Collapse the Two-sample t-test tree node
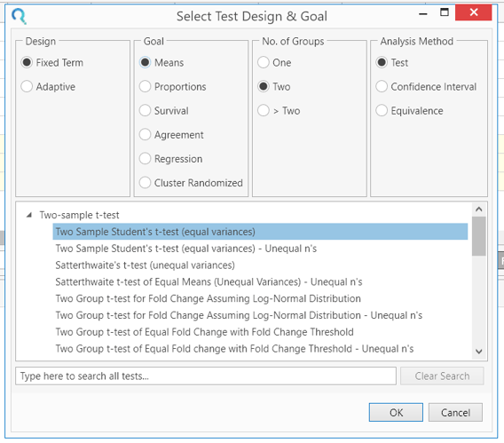Viewport: 504px width, 443px height. point(29,215)
